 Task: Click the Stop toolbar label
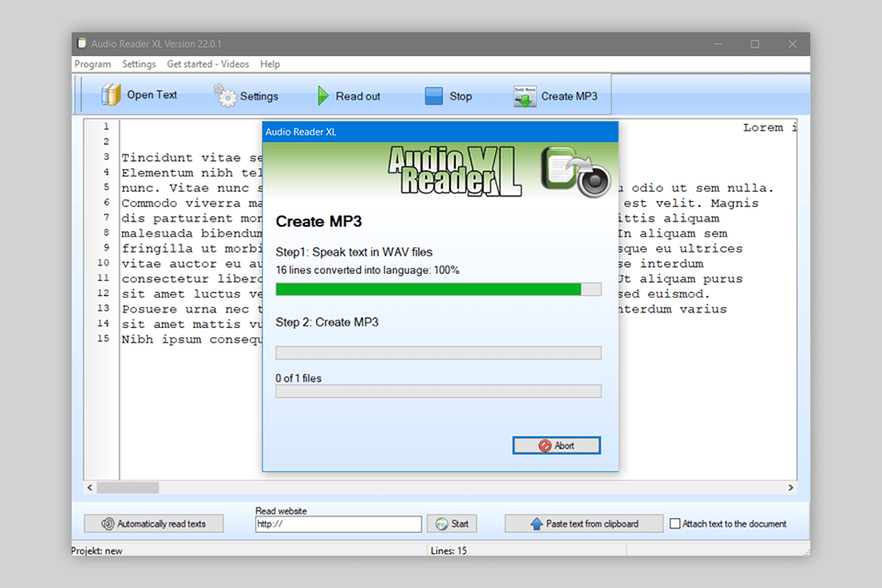pyautogui.click(x=460, y=96)
